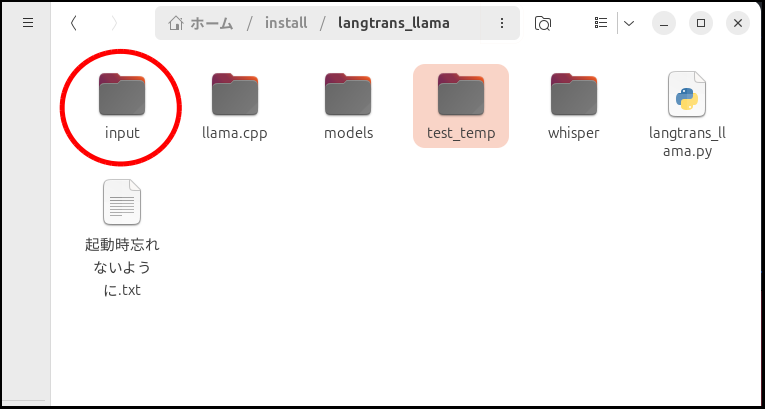
Task: Go to install folder in path bar
Action: (285, 23)
